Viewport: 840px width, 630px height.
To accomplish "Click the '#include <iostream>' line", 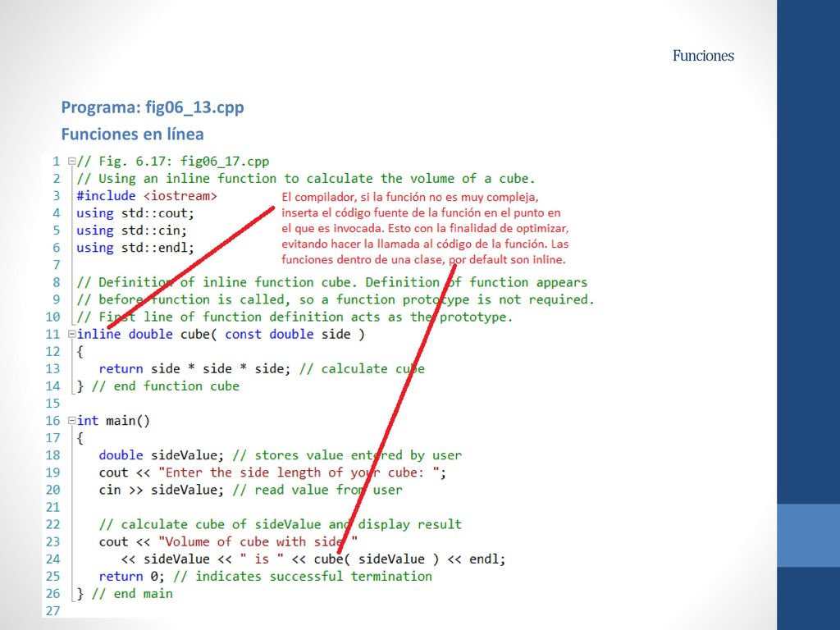I will pos(147,196).
